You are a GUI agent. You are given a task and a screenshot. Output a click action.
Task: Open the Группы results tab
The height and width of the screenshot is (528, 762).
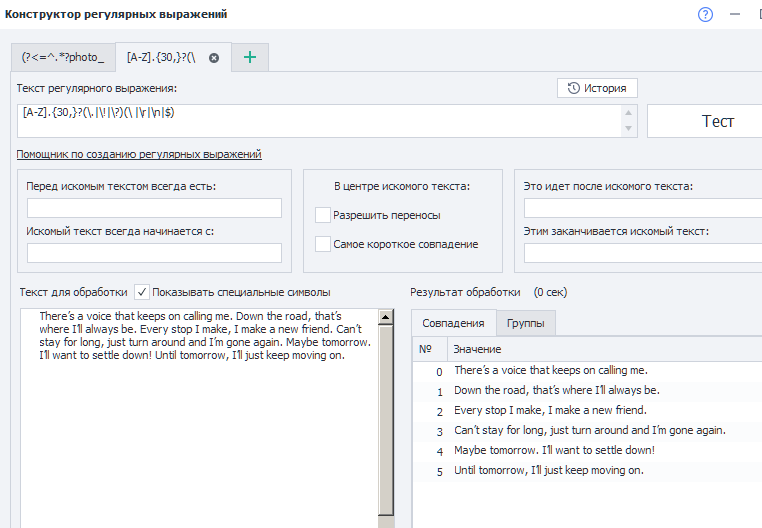pyautogui.click(x=526, y=323)
